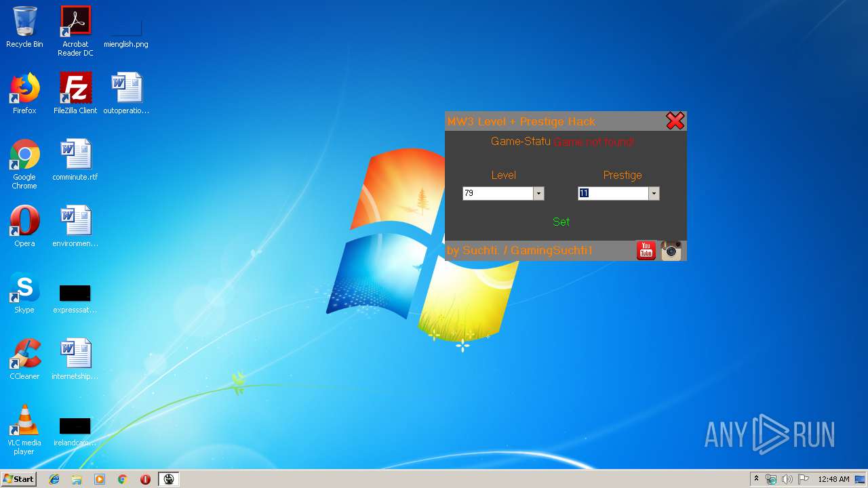Show hidden tray icons arrow

point(756,479)
